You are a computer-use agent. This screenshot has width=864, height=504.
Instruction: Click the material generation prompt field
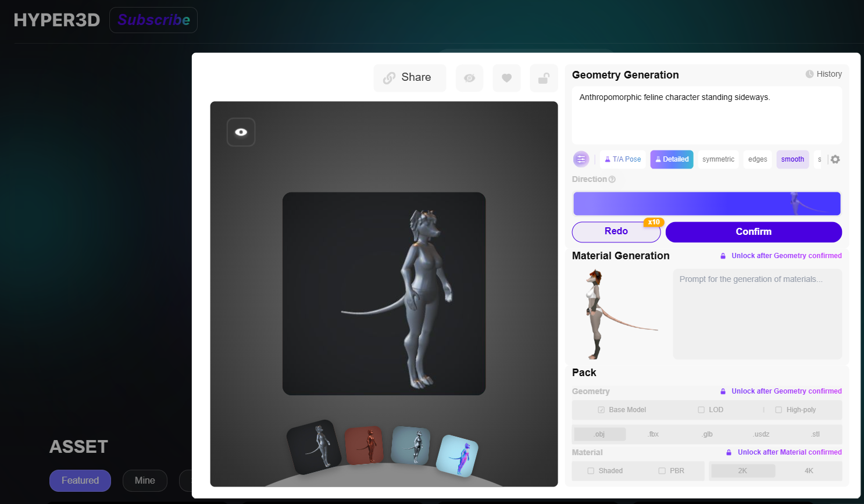coord(757,314)
